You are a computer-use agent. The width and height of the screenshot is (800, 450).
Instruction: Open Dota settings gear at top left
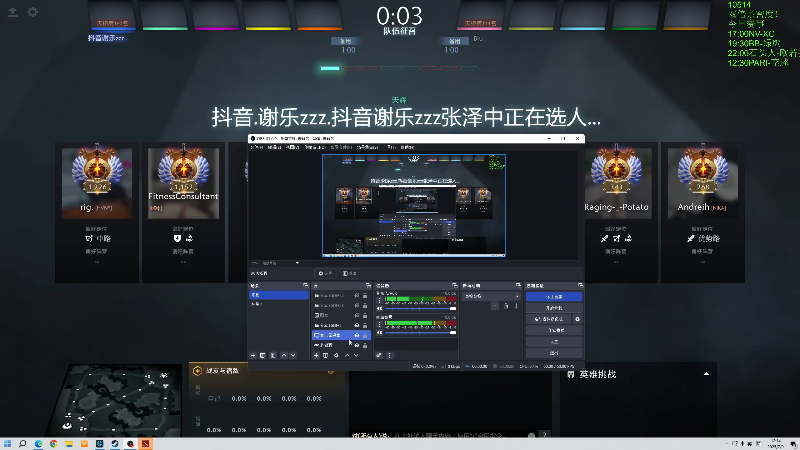point(33,12)
